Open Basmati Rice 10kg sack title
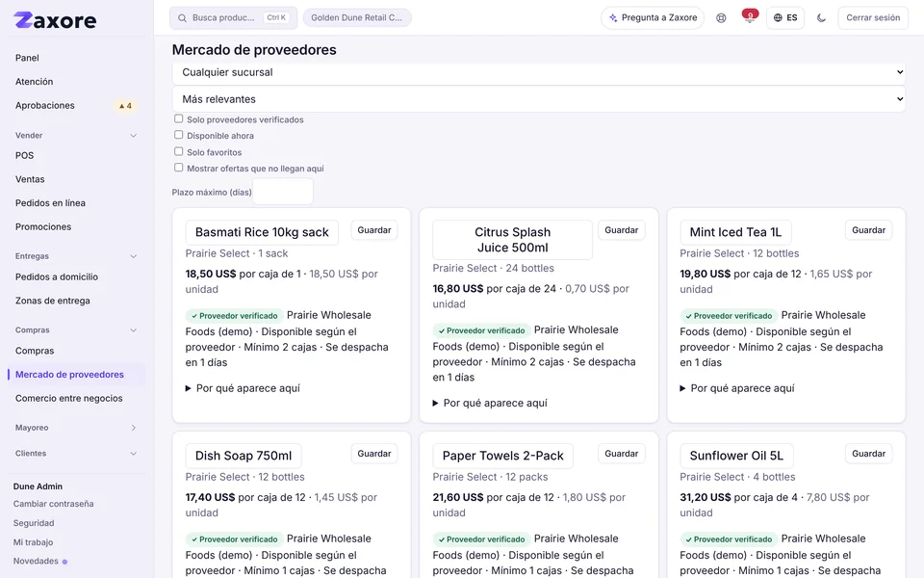Viewport: 924px width, 578px height. (x=262, y=232)
